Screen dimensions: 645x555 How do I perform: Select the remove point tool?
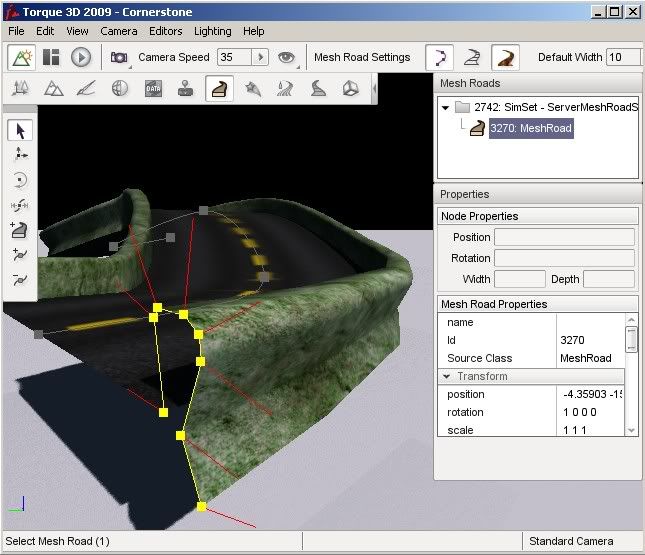pyautogui.click(x=20, y=280)
